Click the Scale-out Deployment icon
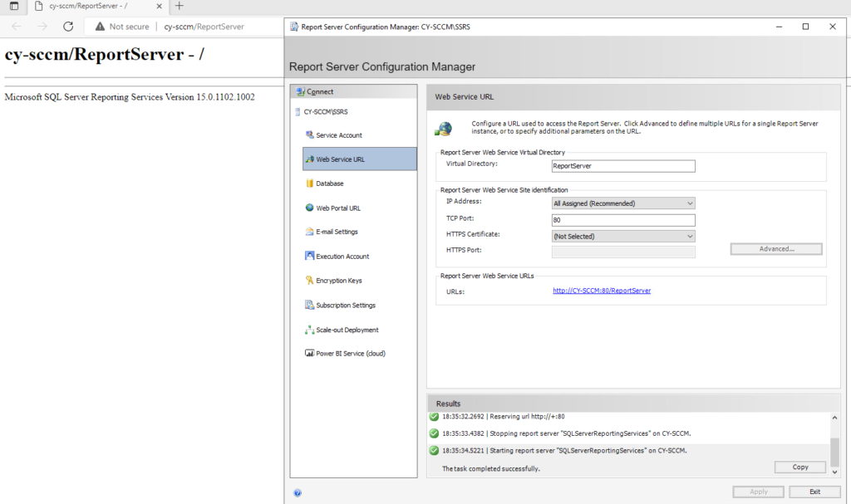The height and width of the screenshot is (504, 851). click(309, 330)
